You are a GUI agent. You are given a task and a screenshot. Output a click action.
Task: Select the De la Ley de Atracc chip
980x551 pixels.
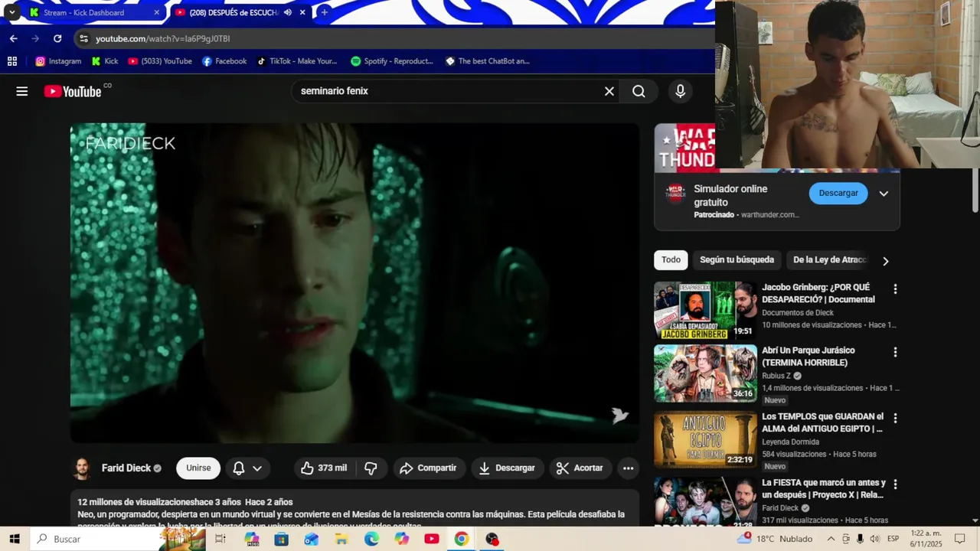829,260
